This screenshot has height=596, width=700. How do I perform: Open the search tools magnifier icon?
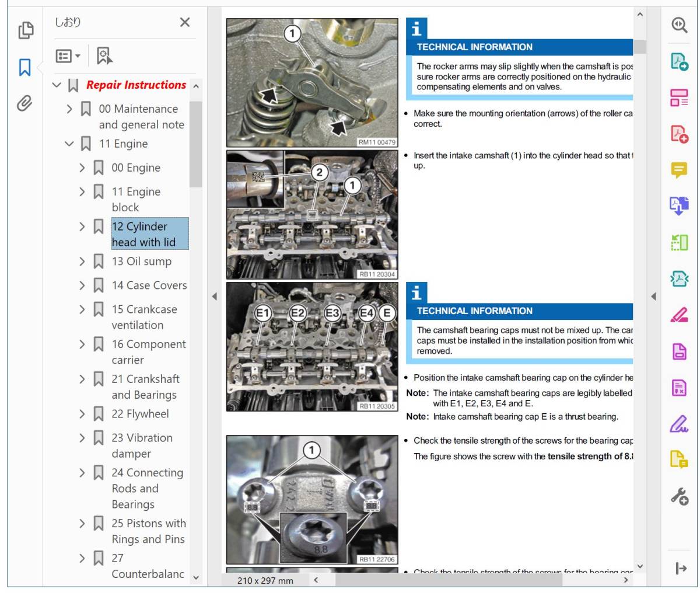tap(679, 26)
